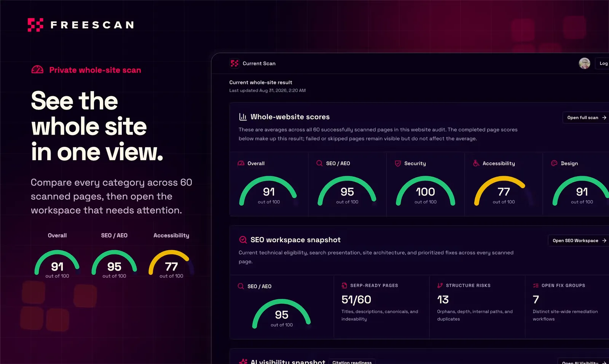Open the SEO Workspace button
Image resolution: width=609 pixels, height=364 pixels.
pos(579,240)
